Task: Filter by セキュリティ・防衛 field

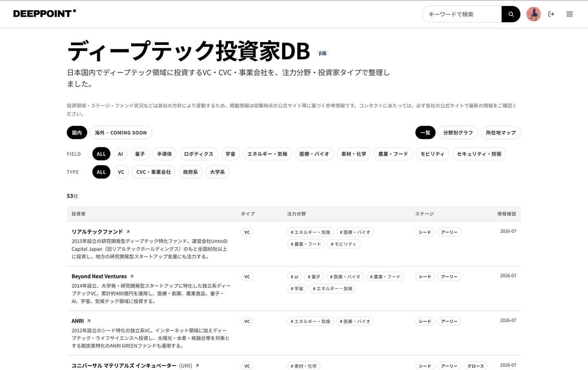Action: [x=479, y=154]
